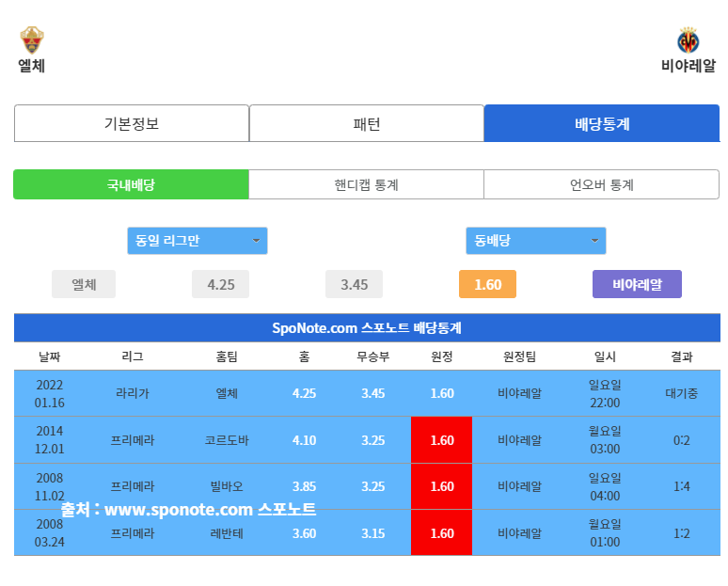Select the 2022 01.16 엘체 match row

point(367,393)
